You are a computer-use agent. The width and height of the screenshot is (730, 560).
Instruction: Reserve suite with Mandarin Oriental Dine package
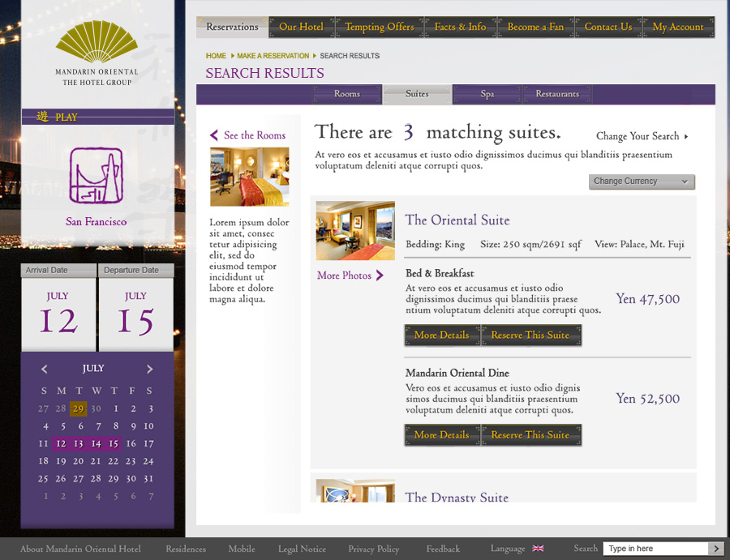pyautogui.click(x=530, y=435)
